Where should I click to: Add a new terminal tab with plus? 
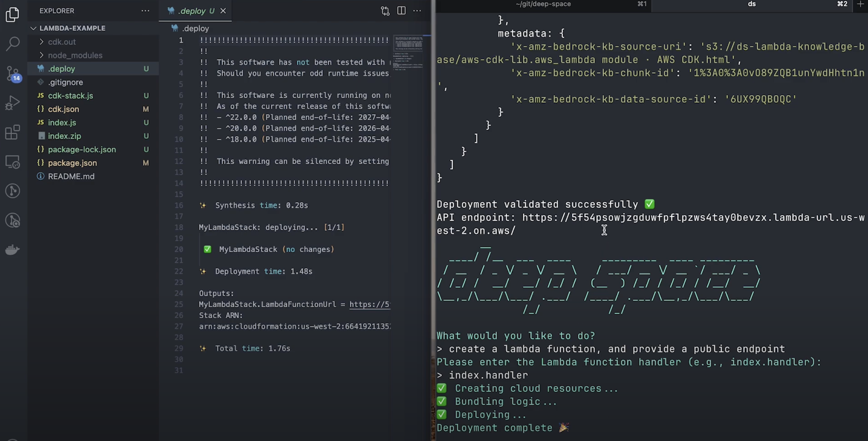click(x=860, y=4)
